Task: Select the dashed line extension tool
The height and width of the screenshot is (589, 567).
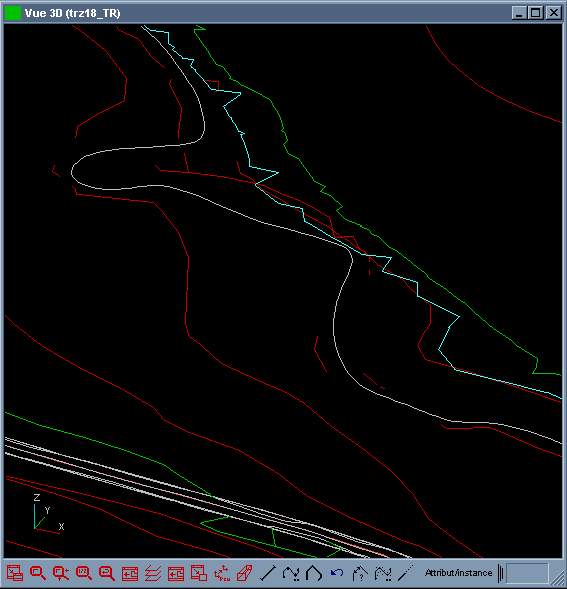Action: click(x=406, y=573)
